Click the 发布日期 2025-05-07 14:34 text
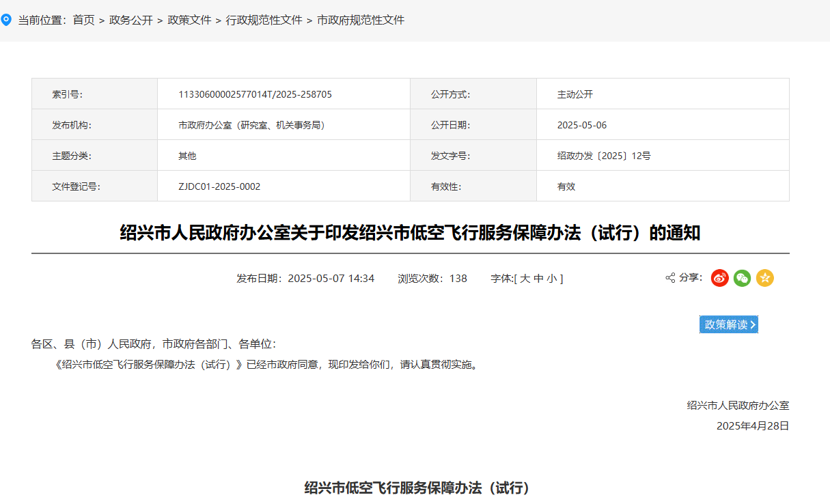Image resolution: width=830 pixels, height=504 pixels. pos(305,279)
